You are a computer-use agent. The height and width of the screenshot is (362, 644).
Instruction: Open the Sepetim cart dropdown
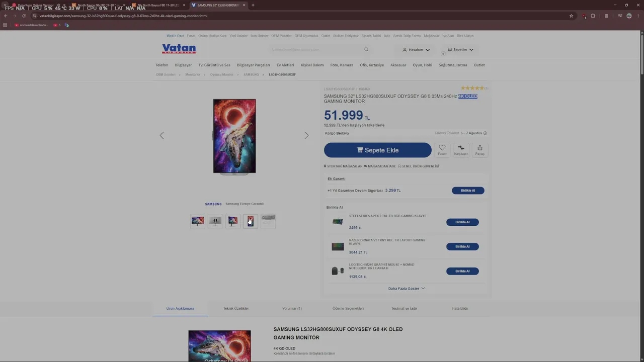(x=460, y=50)
